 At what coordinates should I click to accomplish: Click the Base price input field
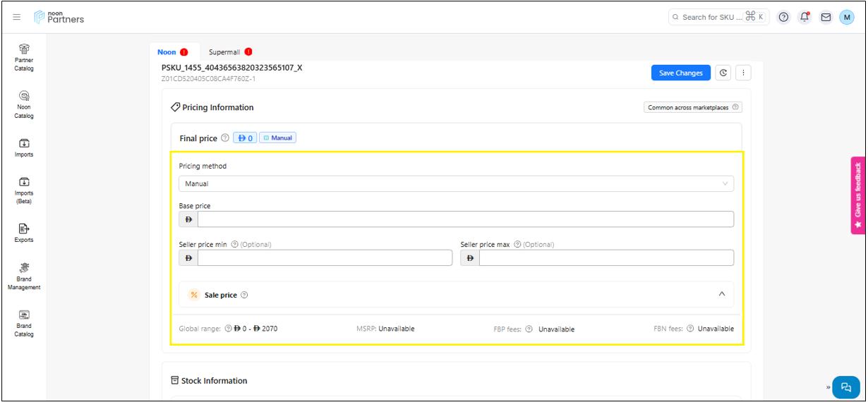coord(465,219)
